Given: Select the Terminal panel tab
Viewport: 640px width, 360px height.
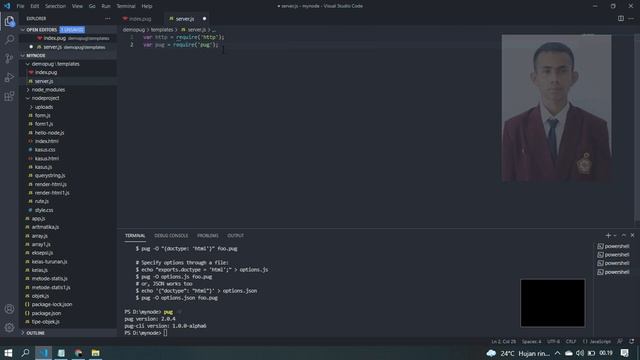Looking at the screenshot, I should pyautogui.click(x=135, y=236).
